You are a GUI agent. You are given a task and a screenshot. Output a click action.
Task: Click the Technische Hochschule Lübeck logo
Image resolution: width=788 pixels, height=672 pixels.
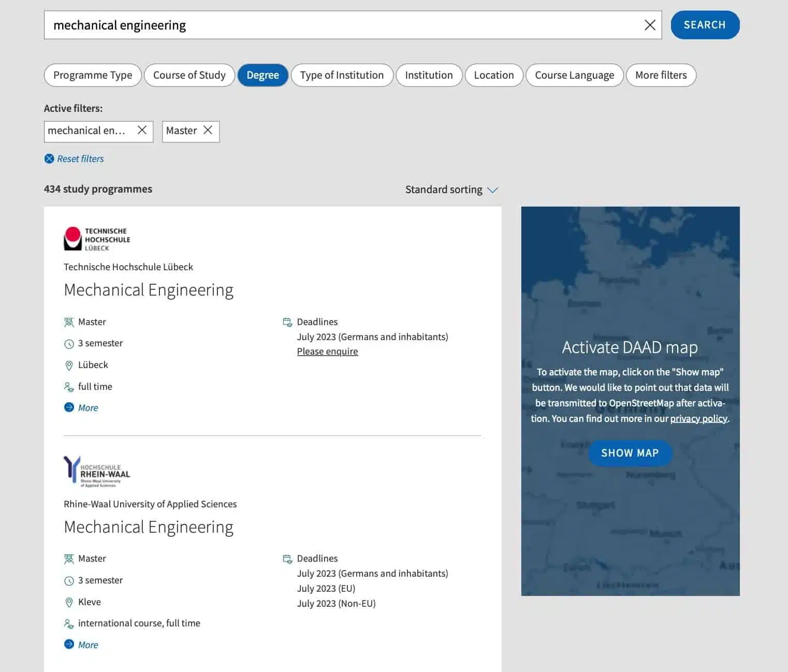coord(97,239)
